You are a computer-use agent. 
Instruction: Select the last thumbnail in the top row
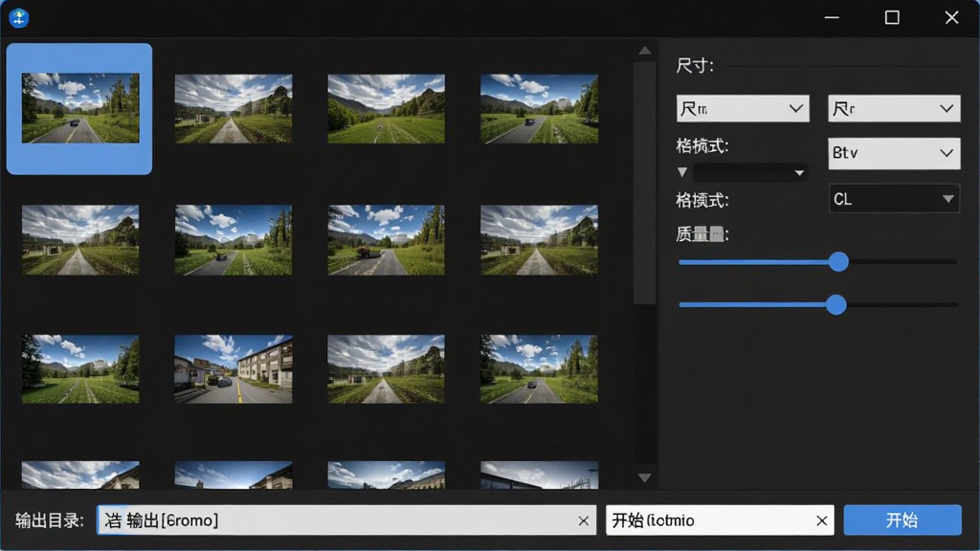pos(540,109)
